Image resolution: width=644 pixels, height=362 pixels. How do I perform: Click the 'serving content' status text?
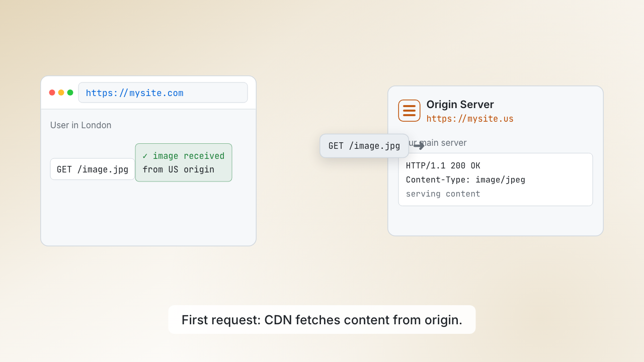click(443, 194)
